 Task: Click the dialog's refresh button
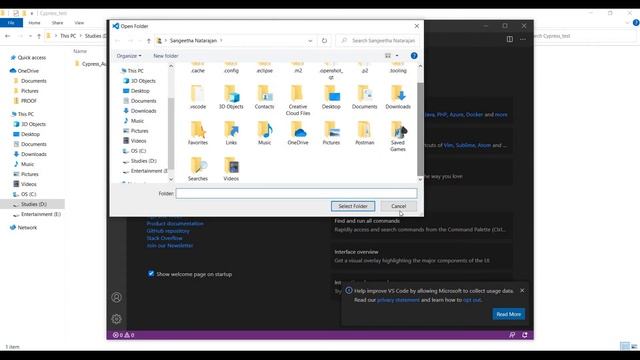pos(324,40)
